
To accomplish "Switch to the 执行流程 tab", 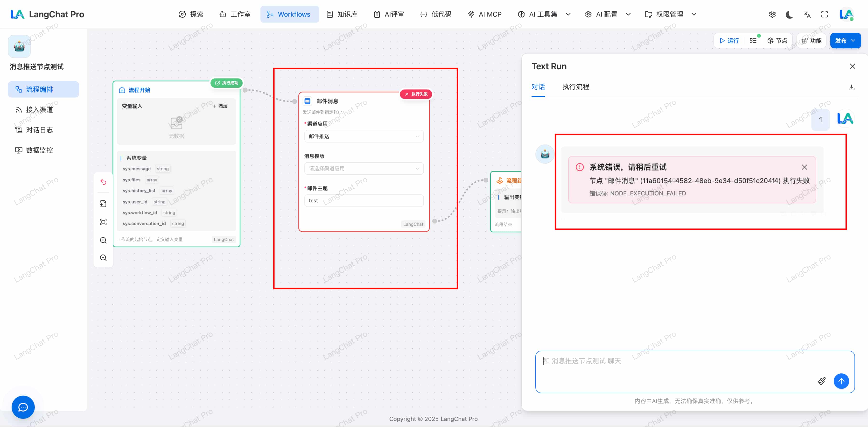I will point(575,87).
